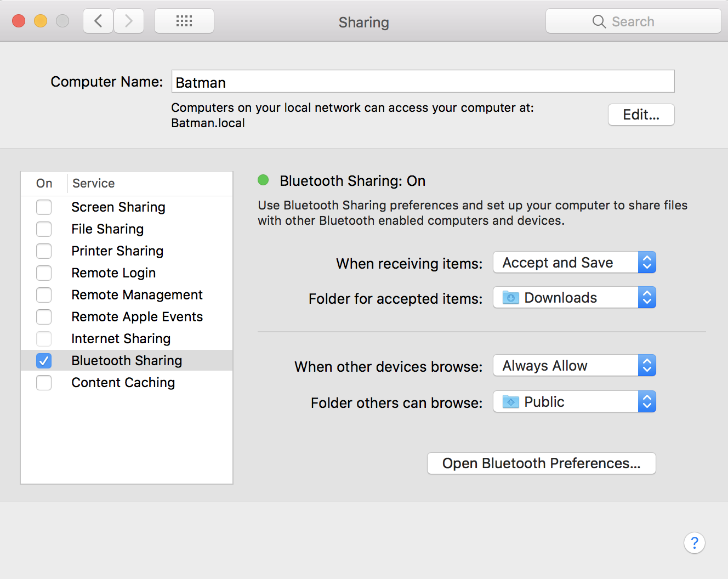This screenshot has width=728, height=579.
Task: Enable Screen Sharing checkbox
Action: 44,207
